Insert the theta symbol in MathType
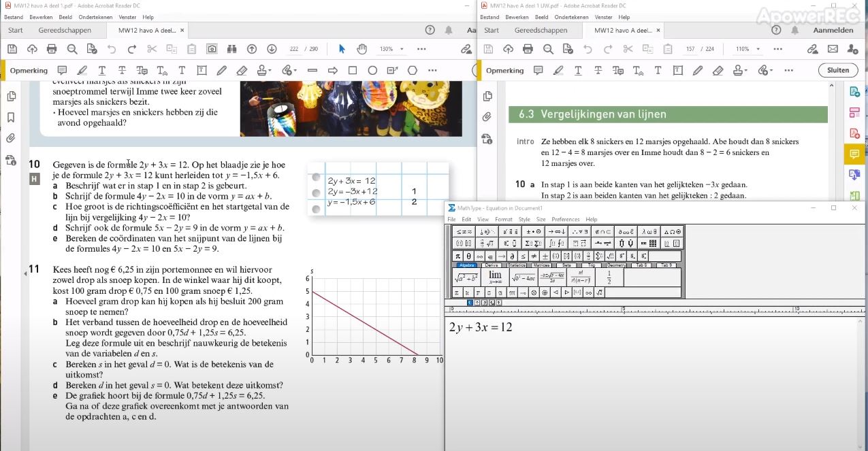Image resolution: width=868 pixels, height=451 pixels. tap(468, 256)
